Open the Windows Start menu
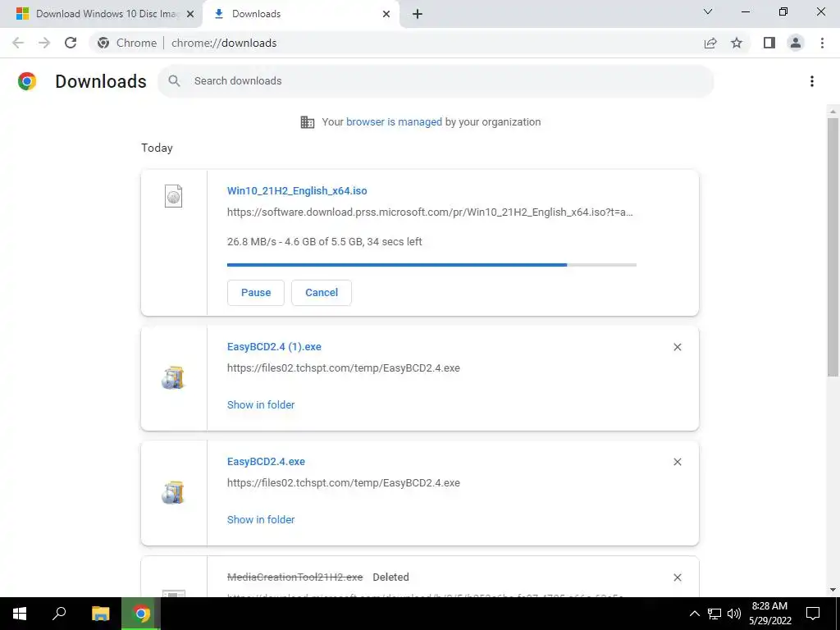The height and width of the screenshot is (630, 840). (x=20, y=614)
